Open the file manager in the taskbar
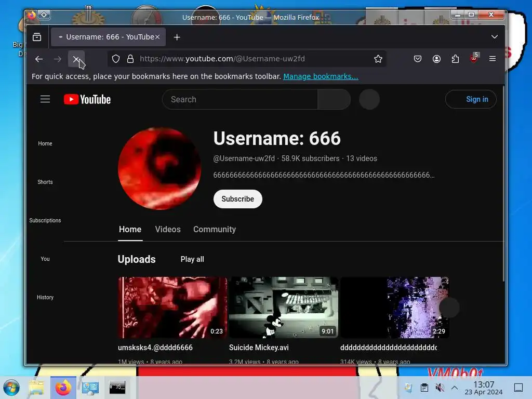Image resolution: width=532 pixels, height=399 pixels. pyautogui.click(x=36, y=388)
